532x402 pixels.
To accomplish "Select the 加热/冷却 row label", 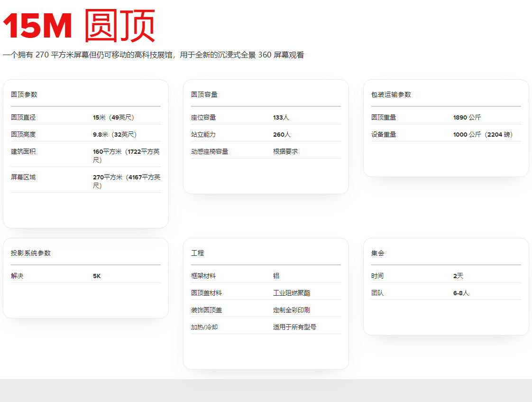I will point(204,327).
